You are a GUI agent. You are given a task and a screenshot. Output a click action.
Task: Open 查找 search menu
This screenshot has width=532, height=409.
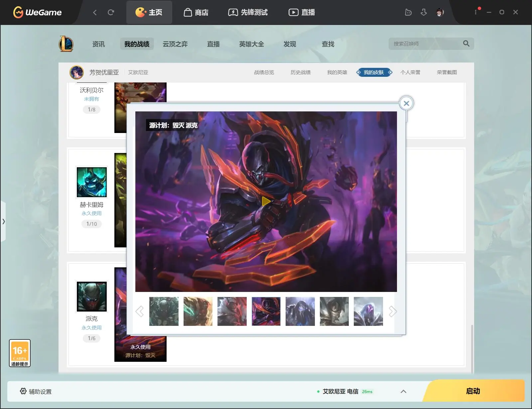[328, 44]
